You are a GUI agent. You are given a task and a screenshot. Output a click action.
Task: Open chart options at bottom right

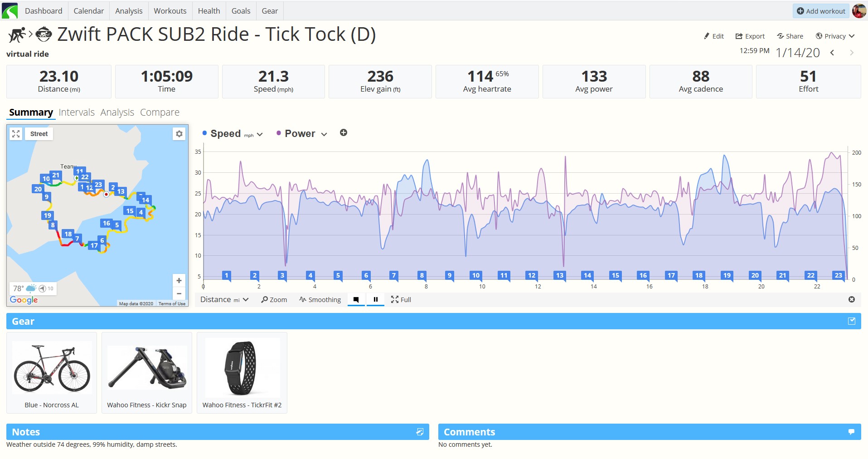852,299
